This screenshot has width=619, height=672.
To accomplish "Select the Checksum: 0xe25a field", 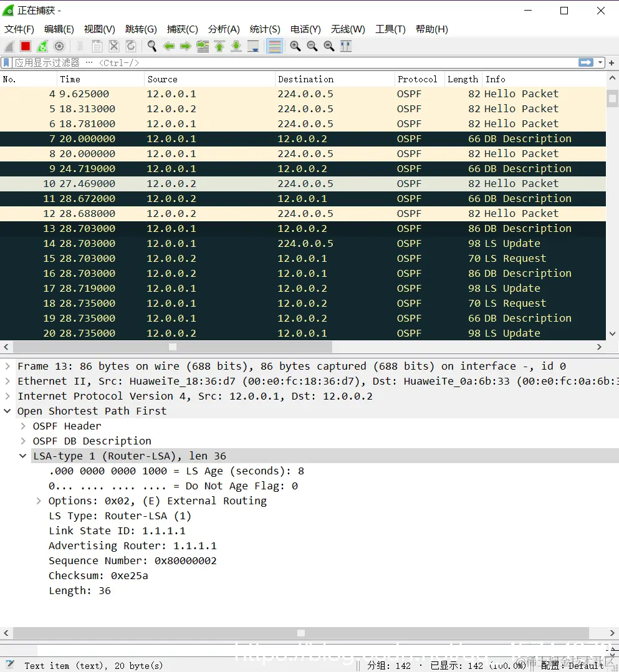I will coord(98,576).
